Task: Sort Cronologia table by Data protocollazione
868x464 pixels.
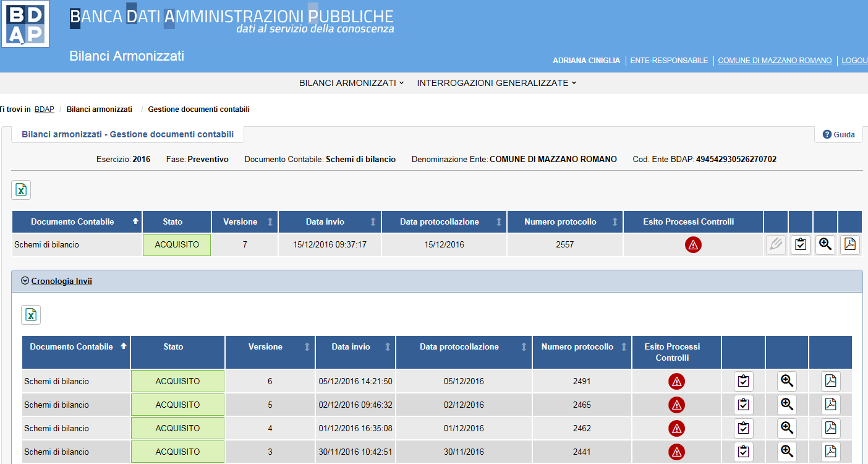Action: 464,353
